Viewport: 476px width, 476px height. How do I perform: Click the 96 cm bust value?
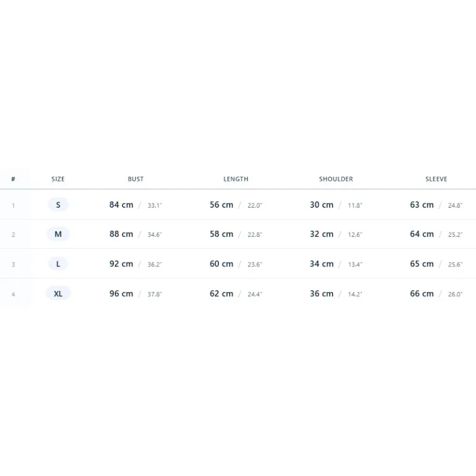[x=121, y=293]
